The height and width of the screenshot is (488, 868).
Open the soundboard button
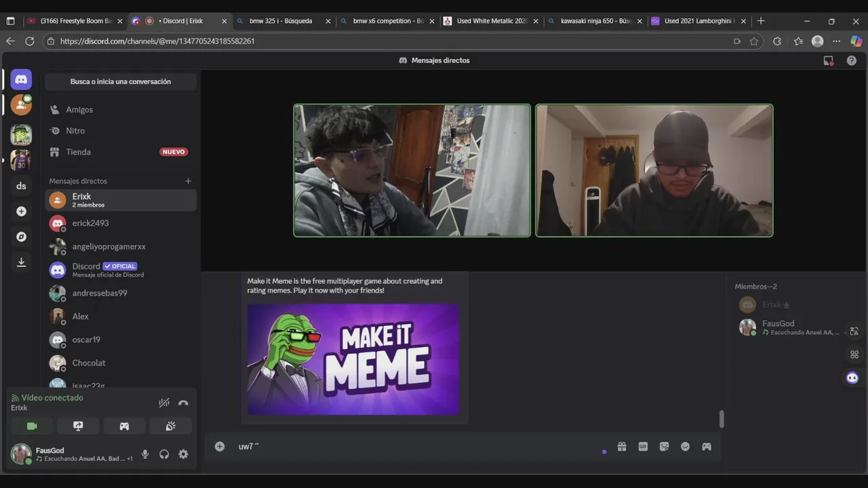coord(171,426)
